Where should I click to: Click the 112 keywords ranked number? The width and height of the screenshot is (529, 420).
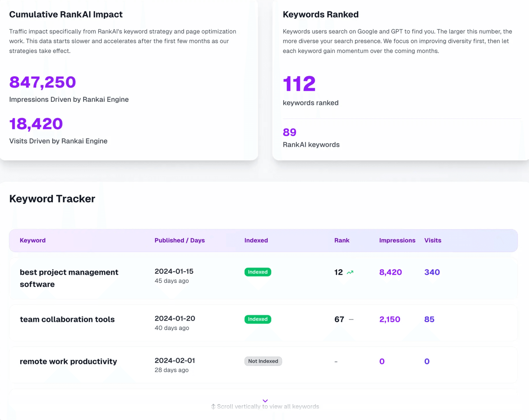tap(299, 83)
